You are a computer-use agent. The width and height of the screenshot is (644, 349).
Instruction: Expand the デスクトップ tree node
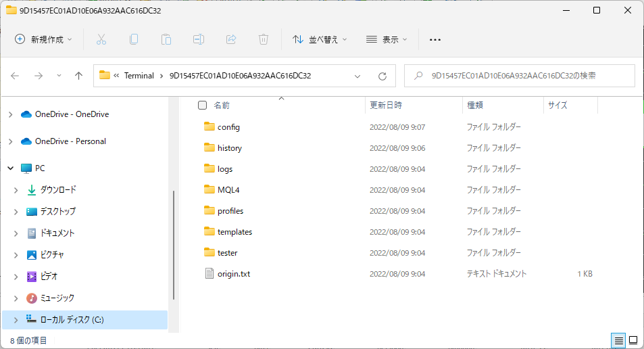coord(16,212)
